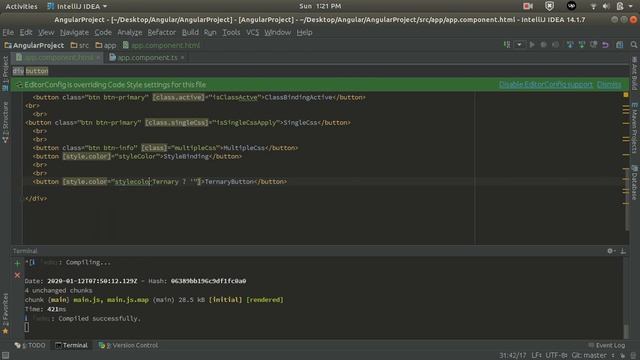
Task: Click the VCS Commit Changes icon
Action: [582, 44]
